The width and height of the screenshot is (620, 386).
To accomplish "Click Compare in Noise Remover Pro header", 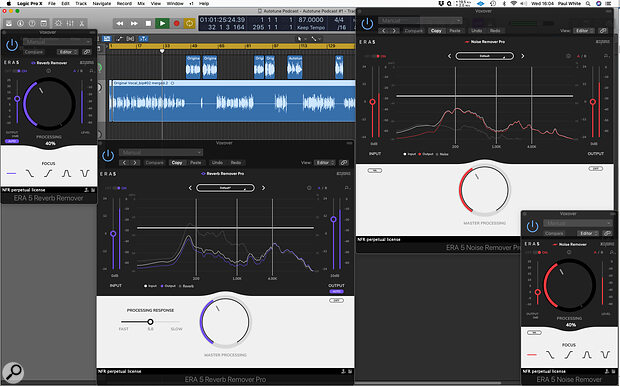I will point(414,30).
